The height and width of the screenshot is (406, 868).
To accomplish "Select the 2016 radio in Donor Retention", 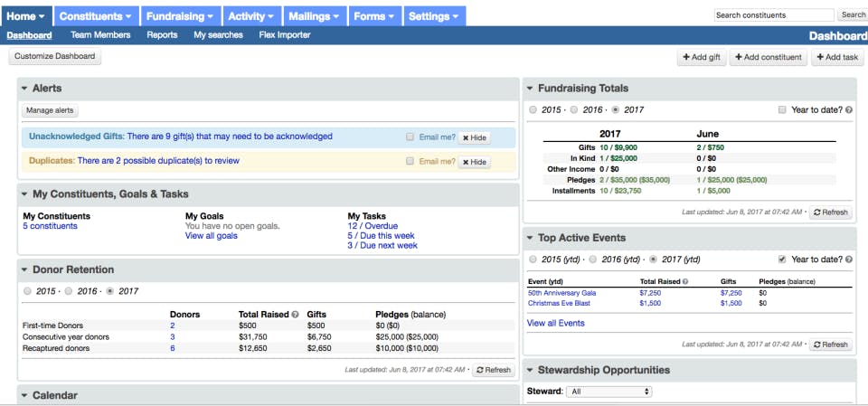I will pyautogui.click(x=69, y=291).
